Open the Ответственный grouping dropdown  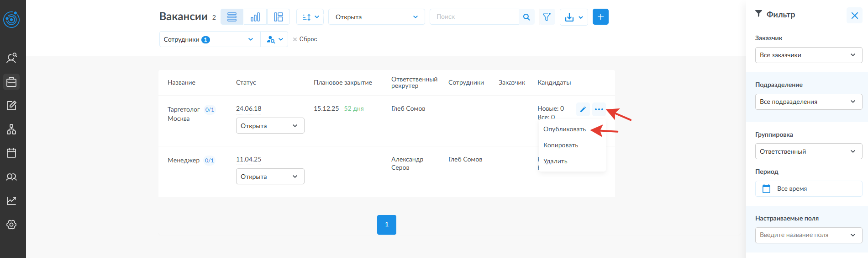click(x=808, y=151)
